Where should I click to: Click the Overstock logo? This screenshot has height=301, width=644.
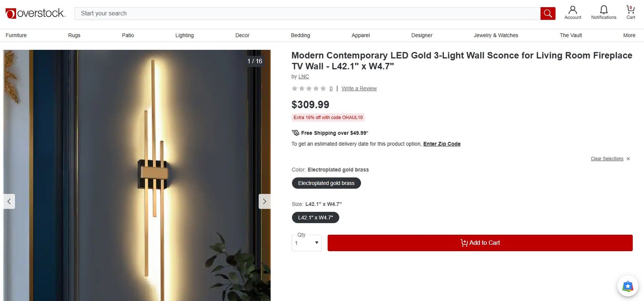(x=35, y=13)
